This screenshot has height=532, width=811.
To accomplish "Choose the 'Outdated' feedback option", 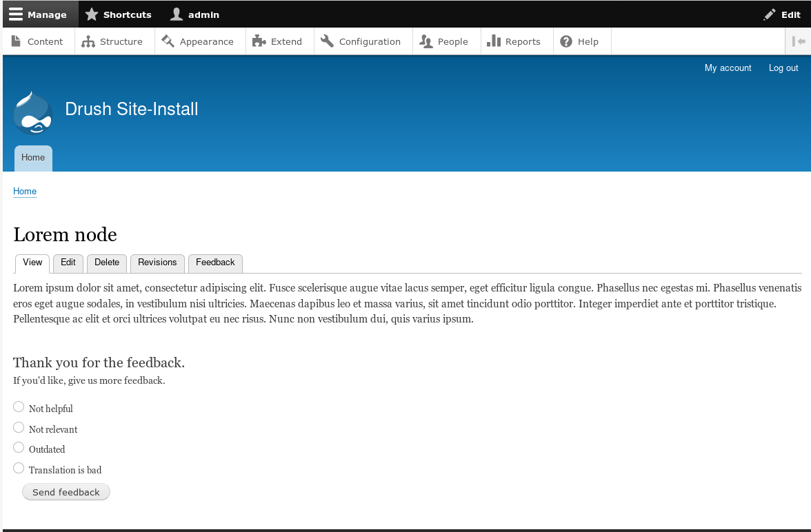I will tap(19, 447).
